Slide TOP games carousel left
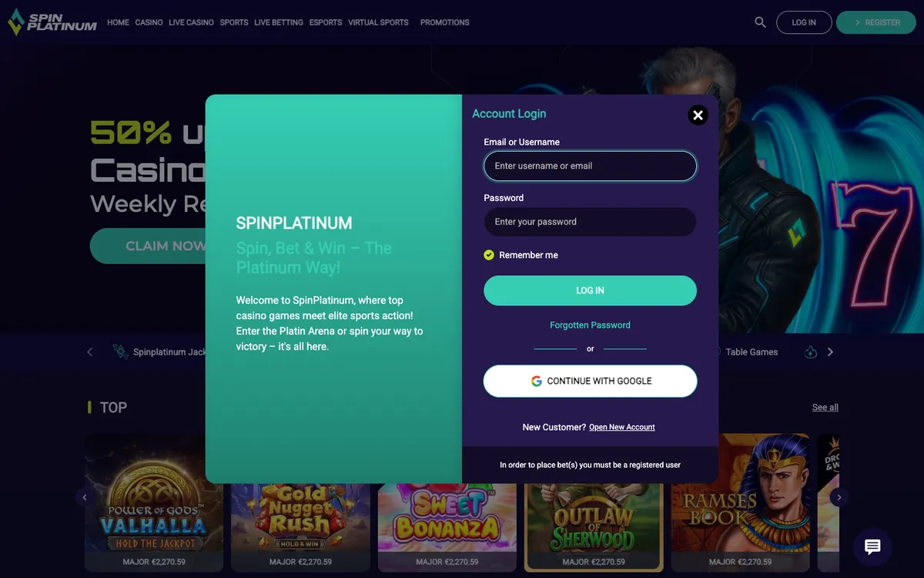Screen dimensions: 924x578 (85, 497)
